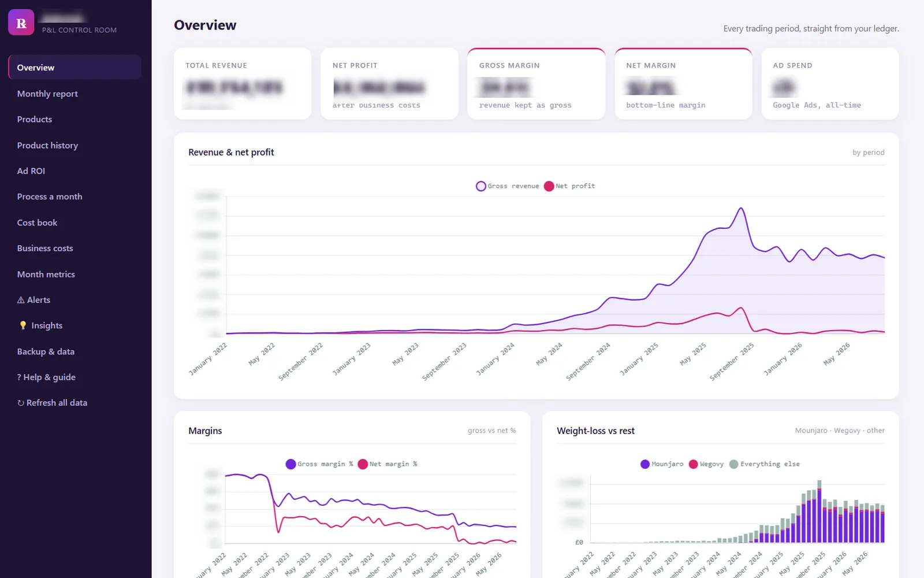This screenshot has height=578, width=924.
Task: Click "January 2024" on the revenue chart axis
Action: (495, 360)
